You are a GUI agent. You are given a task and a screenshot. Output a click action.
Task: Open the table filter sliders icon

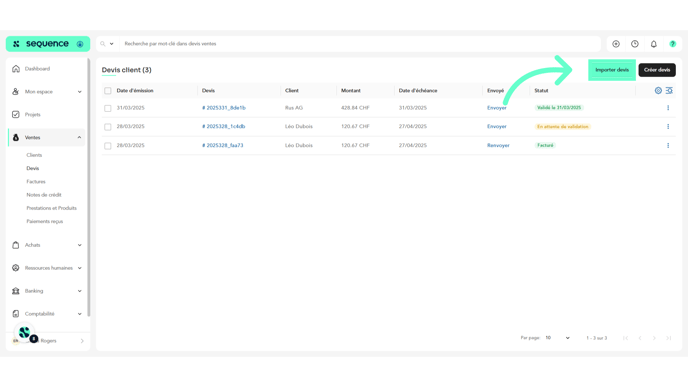pyautogui.click(x=669, y=90)
